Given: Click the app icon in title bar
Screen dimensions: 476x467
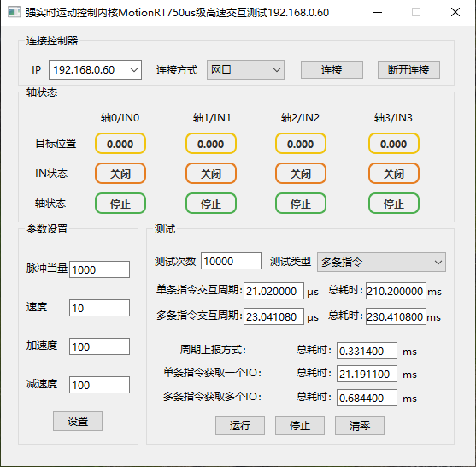Looking at the screenshot, I should click(14, 12).
